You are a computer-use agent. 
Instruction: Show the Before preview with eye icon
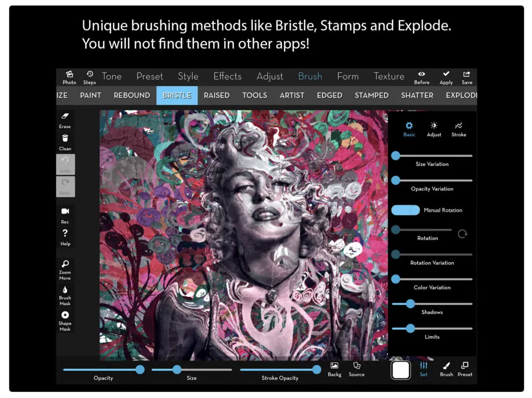[x=421, y=77]
